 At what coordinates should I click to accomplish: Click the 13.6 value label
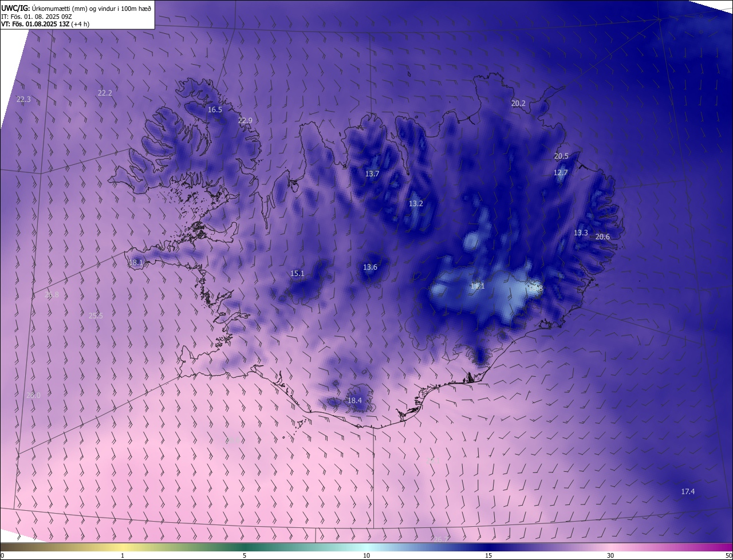[370, 267]
